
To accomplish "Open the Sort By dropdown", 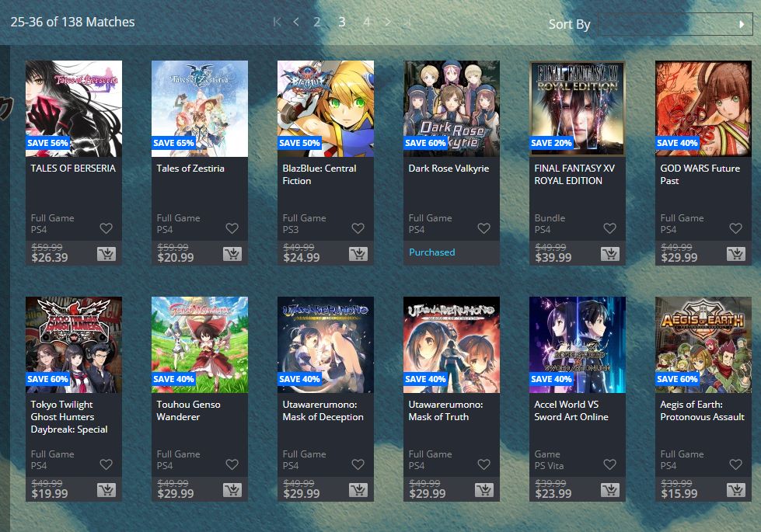I will [x=675, y=24].
